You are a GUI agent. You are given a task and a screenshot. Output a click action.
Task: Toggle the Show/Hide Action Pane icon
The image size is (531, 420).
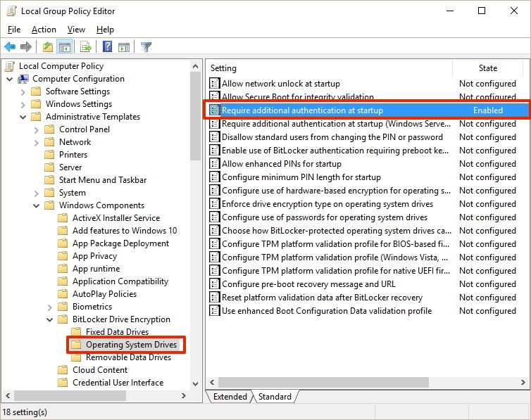click(124, 47)
